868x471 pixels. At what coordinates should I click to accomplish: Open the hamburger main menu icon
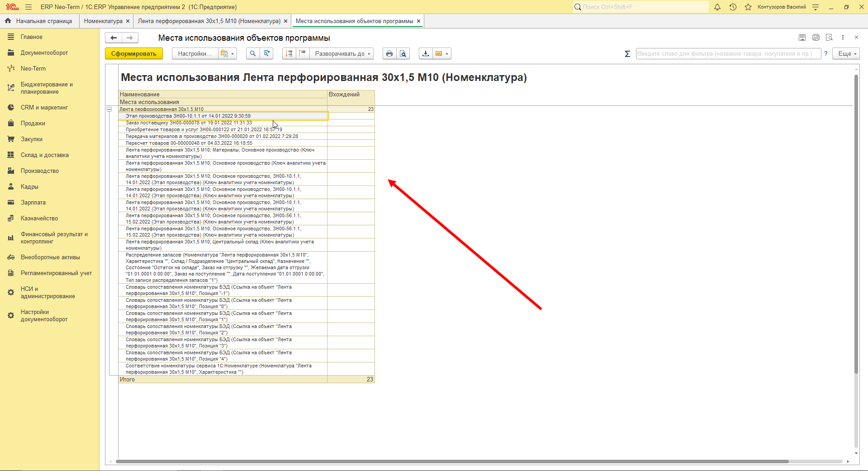[28, 7]
